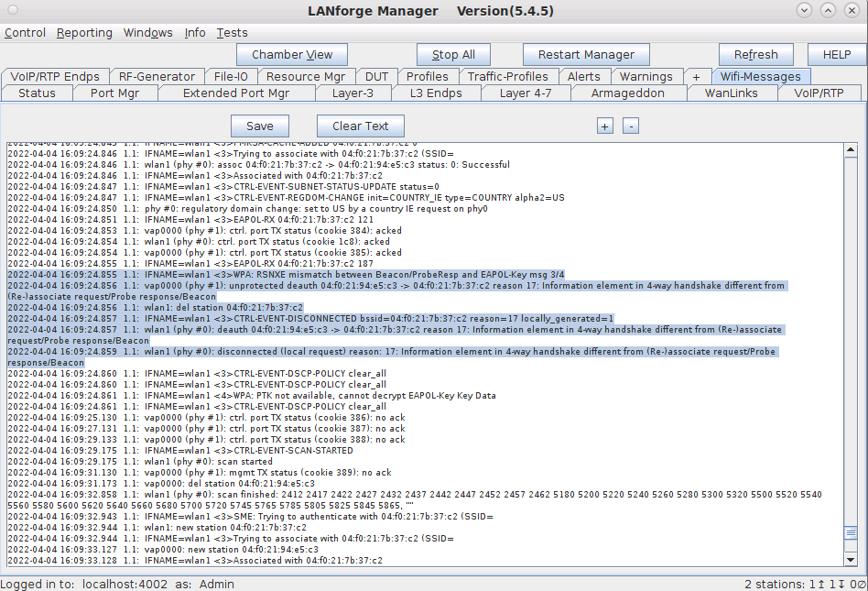Screen dimensions: 868x591
Task: Click 'vap0000: del station 04:f0:21:94:e5:c3' line
Action: point(161,484)
